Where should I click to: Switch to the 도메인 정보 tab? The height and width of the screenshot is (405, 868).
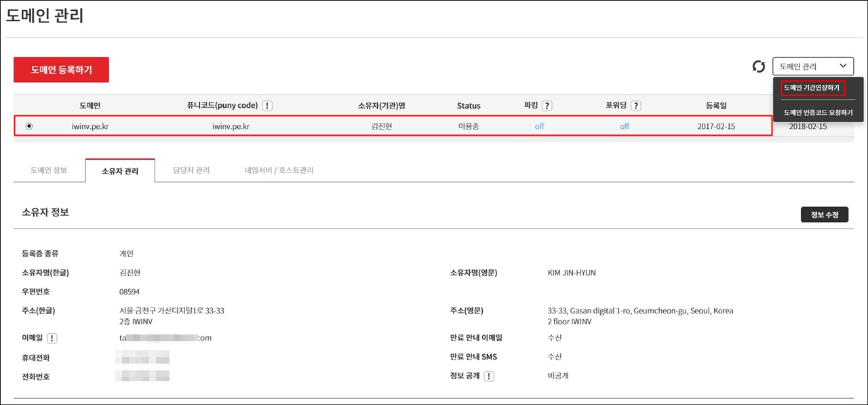(x=49, y=170)
